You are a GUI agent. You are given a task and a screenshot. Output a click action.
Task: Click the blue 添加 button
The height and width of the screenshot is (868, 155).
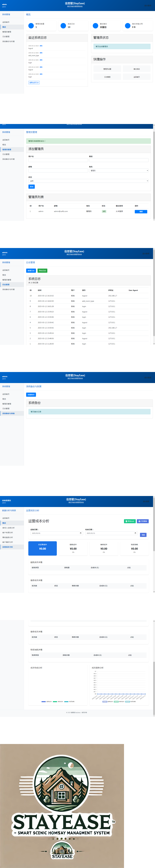click(32, 187)
